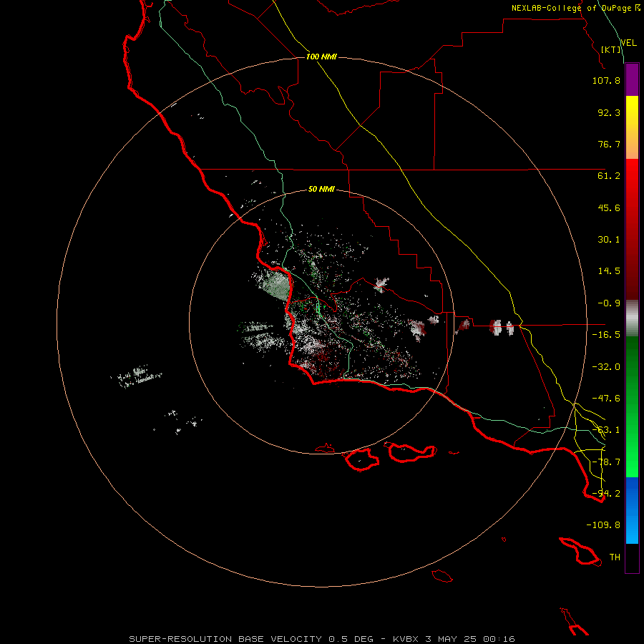Click the -16.5 legend value
The height and width of the screenshot is (644, 644).
pos(606,335)
